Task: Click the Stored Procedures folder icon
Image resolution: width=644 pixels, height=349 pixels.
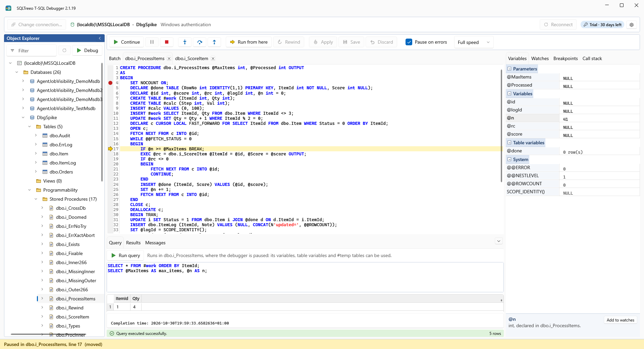Action: [x=45, y=199]
